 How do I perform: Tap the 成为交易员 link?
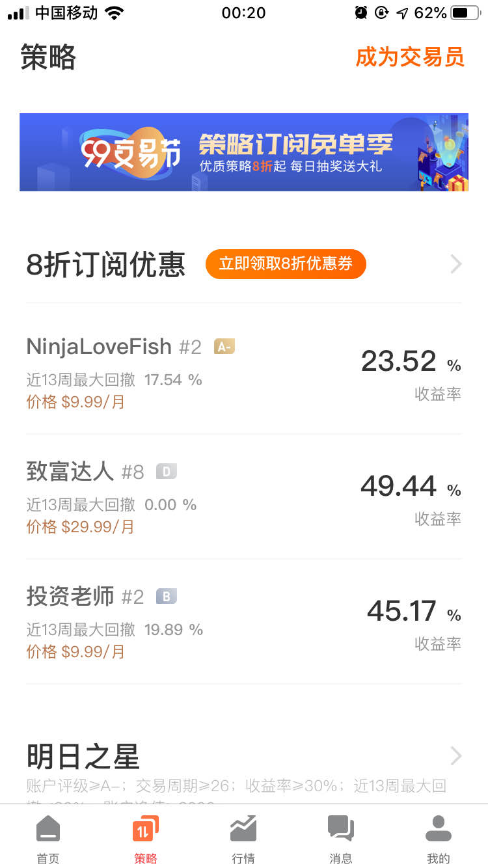coord(410,57)
